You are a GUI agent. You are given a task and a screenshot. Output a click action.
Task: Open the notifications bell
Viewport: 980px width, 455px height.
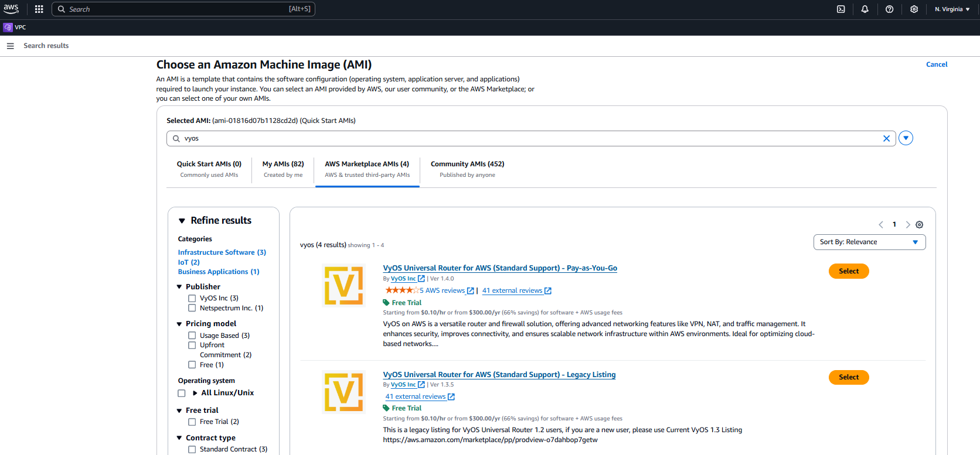[865, 9]
